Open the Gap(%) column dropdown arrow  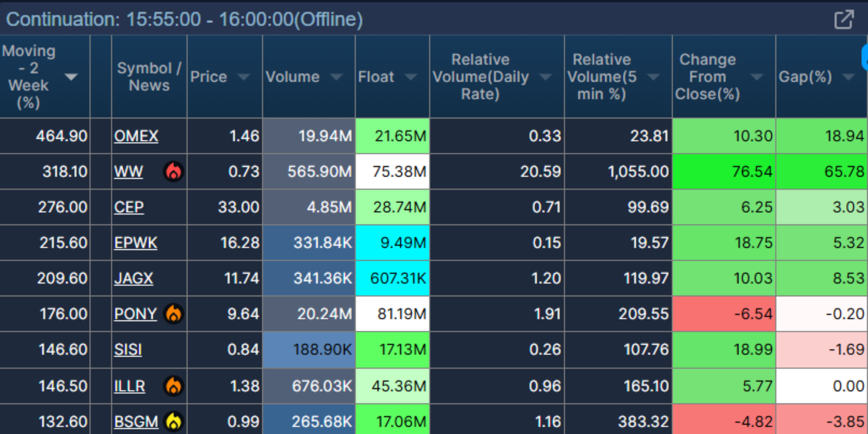(x=848, y=77)
